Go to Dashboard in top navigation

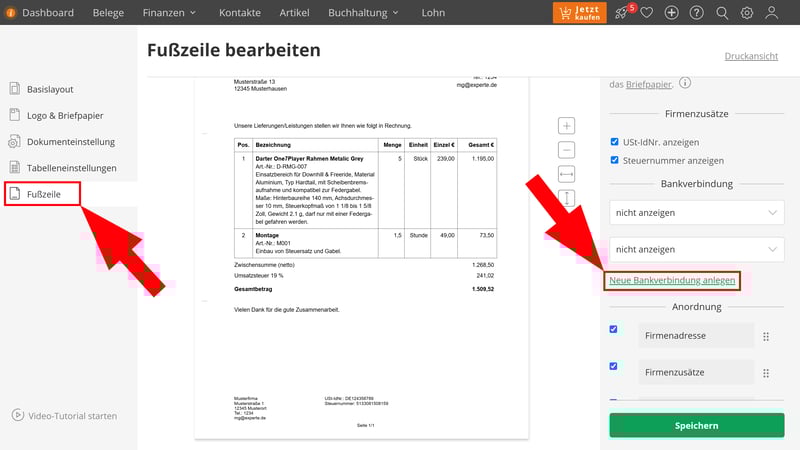48,13
